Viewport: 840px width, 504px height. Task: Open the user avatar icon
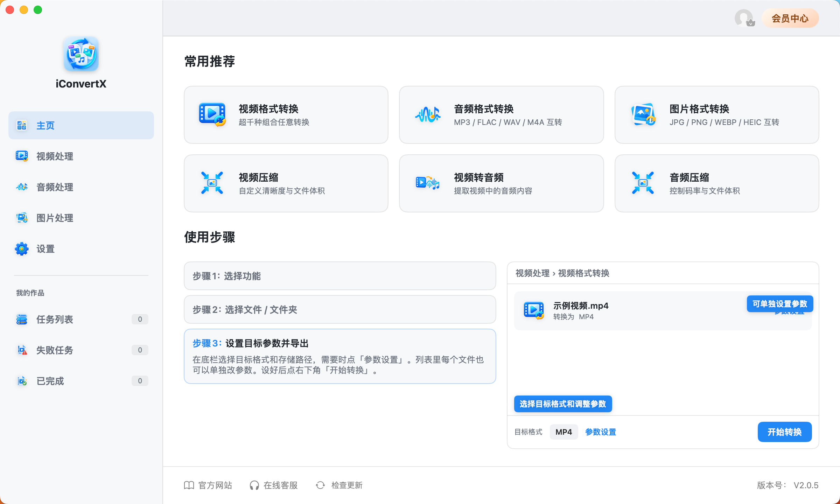744,18
